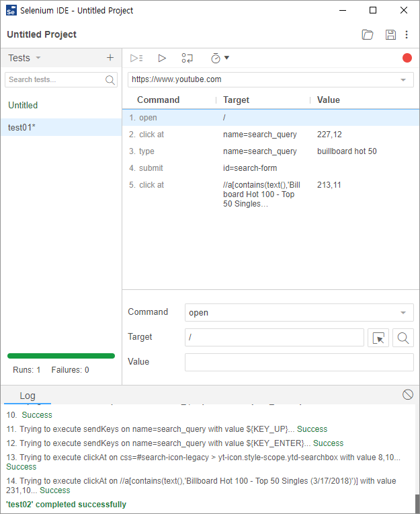Viewport: 420px width, 514px height.
Task: Click the 'Runs: 1' status text
Action: [26, 370]
